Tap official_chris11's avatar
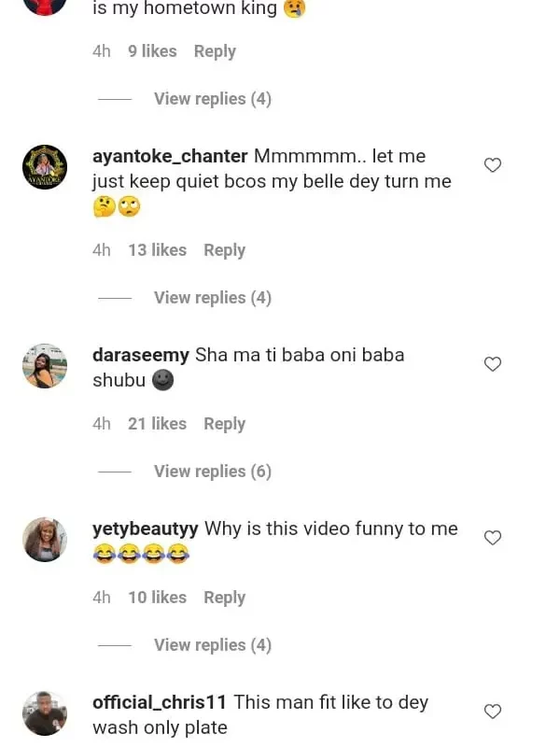The width and height of the screenshot is (560, 747). click(x=45, y=713)
